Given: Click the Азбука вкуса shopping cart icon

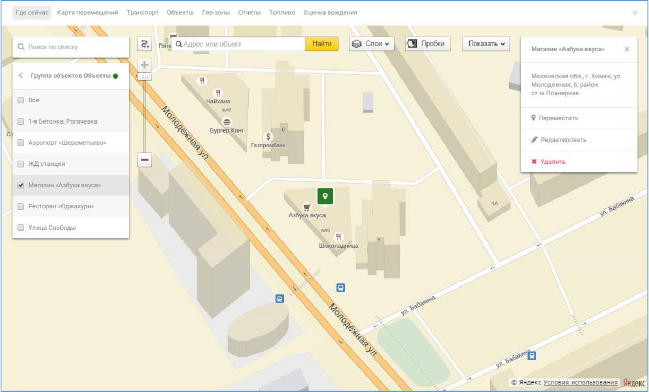Looking at the screenshot, I should pos(307,207).
